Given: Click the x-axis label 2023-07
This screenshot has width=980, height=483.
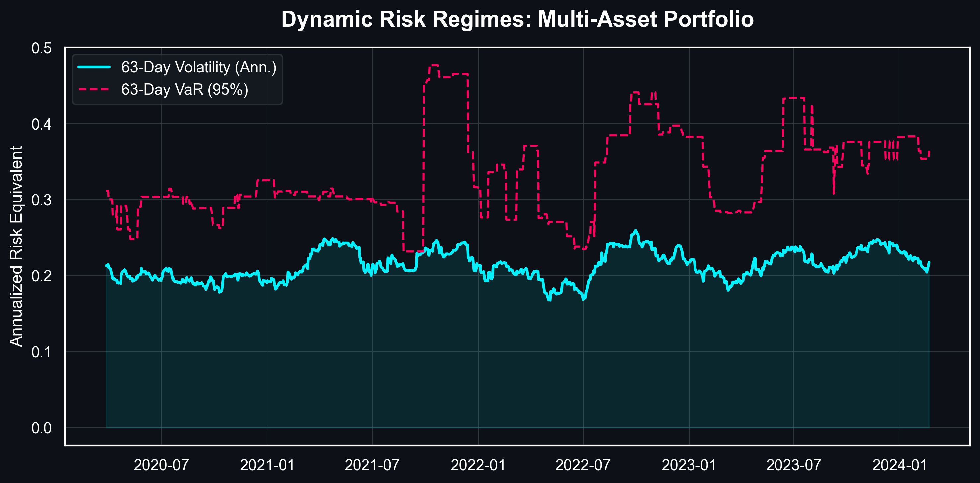Looking at the screenshot, I should (793, 465).
